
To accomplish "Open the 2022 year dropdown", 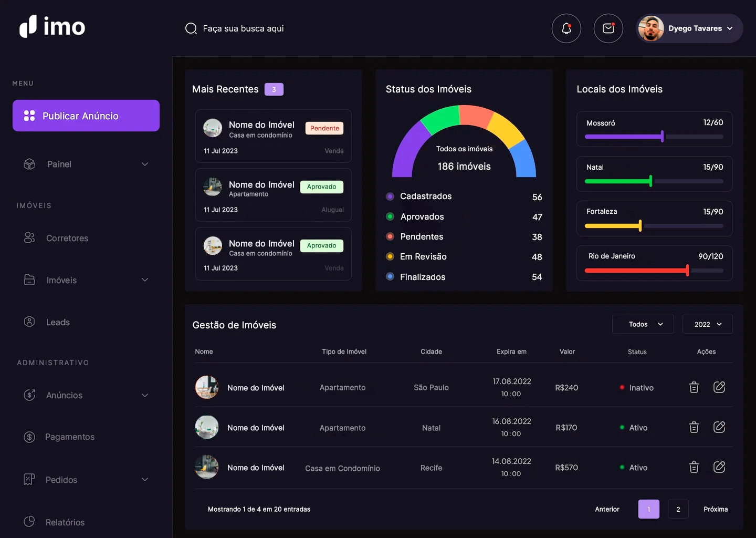I will pyautogui.click(x=707, y=324).
